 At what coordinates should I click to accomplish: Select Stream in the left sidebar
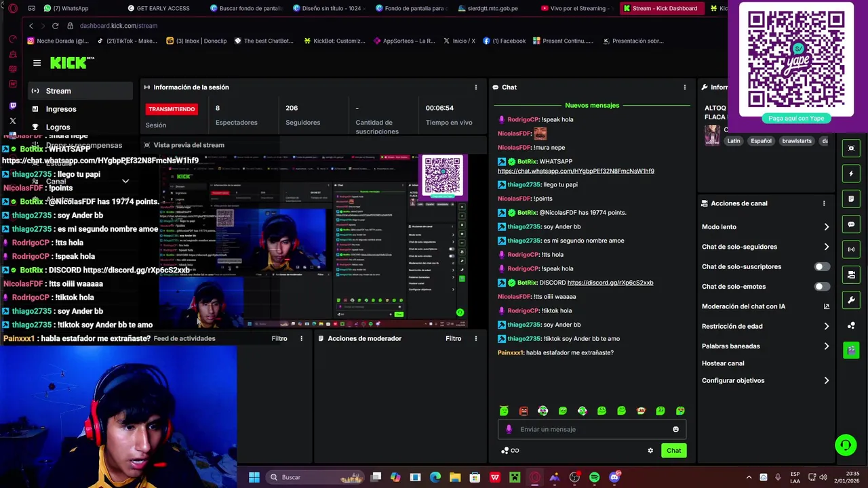coord(81,91)
